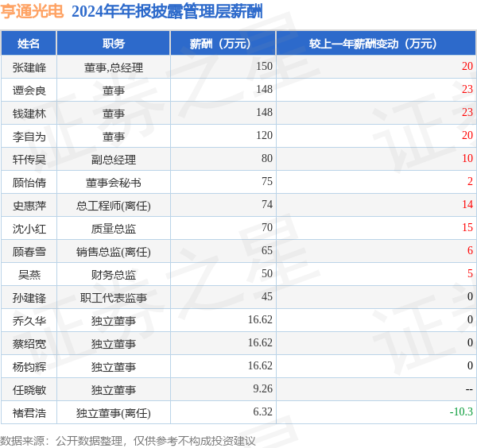Click the salary change value 5
The height and width of the screenshot is (448, 477).
[x=470, y=273]
